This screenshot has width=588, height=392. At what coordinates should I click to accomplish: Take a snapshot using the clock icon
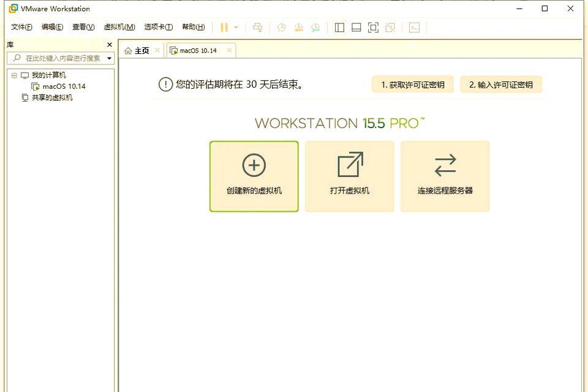tap(281, 28)
